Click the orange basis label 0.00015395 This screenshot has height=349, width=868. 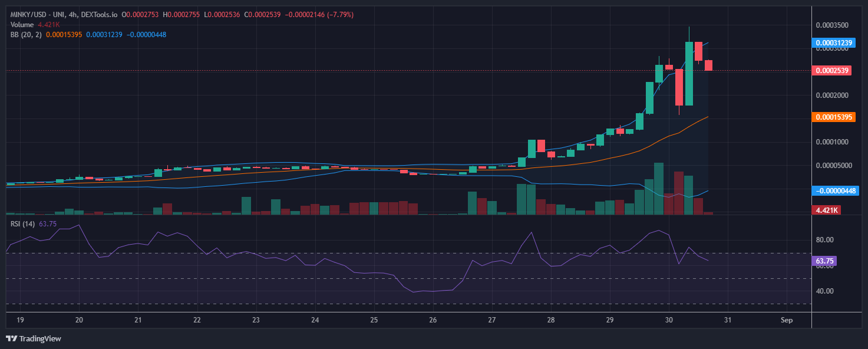pos(833,117)
